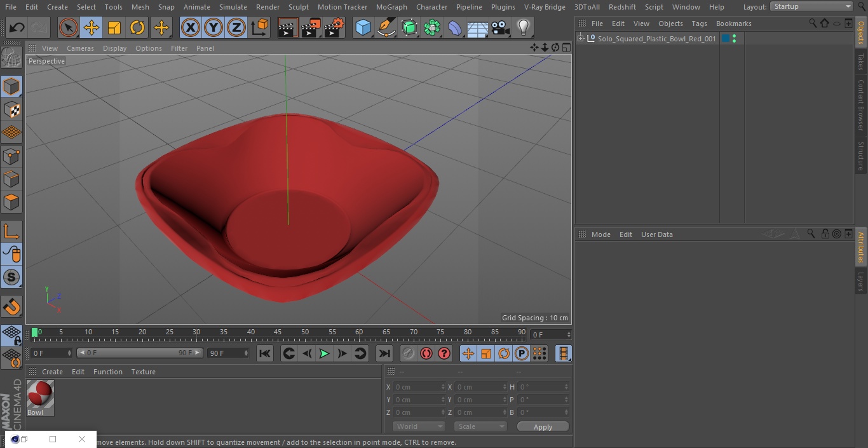This screenshot has height=448, width=868.
Task: Toggle position keyframe recording icon
Action: pos(468,353)
